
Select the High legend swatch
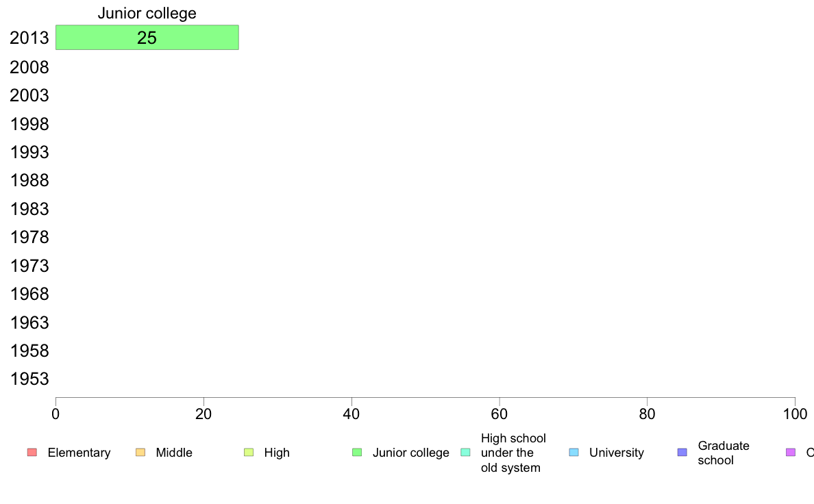click(x=249, y=453)
